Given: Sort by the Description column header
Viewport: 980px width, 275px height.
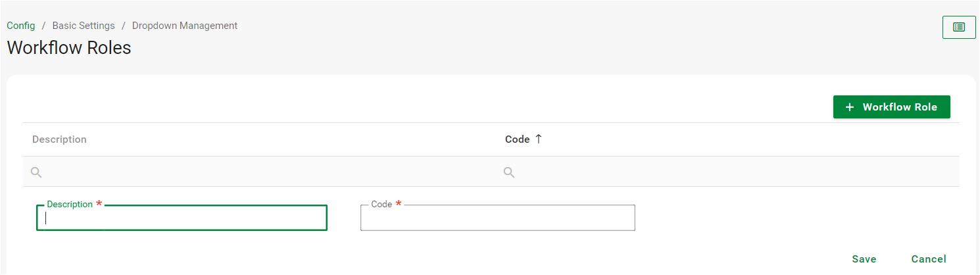Looking at the screenshot, I should point(59,139).
